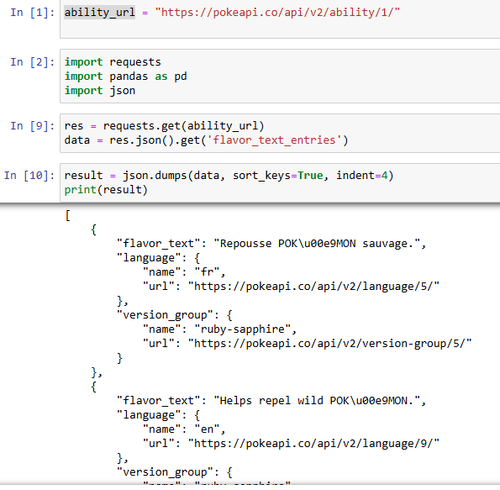
Task: Click the 'import requests' line
Action: click(113, 62)
